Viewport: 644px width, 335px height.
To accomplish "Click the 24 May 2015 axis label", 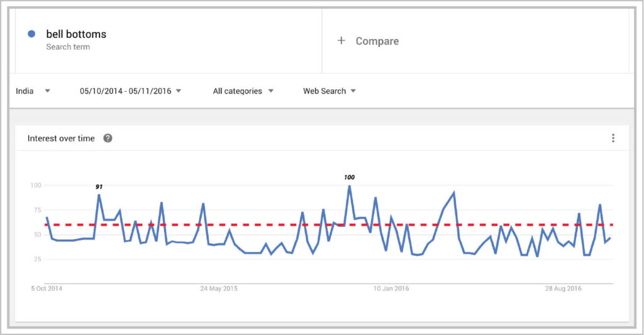I will 219,289.
